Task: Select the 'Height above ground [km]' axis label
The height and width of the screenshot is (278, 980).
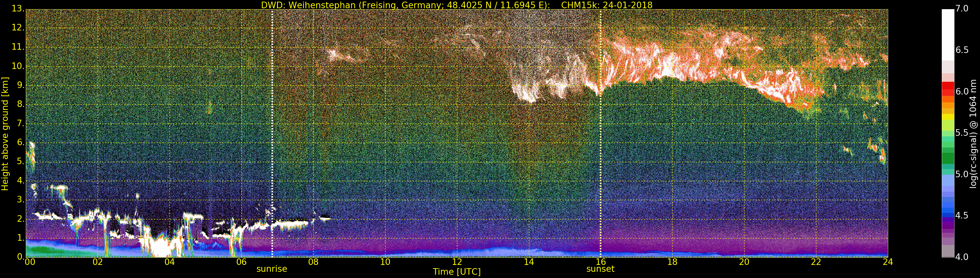Action: click(5, 133)
